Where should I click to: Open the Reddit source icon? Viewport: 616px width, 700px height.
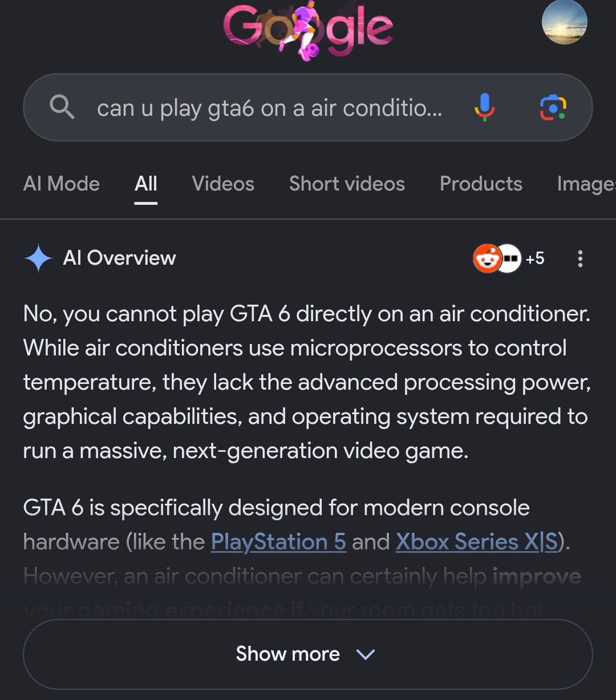(487, 258)
